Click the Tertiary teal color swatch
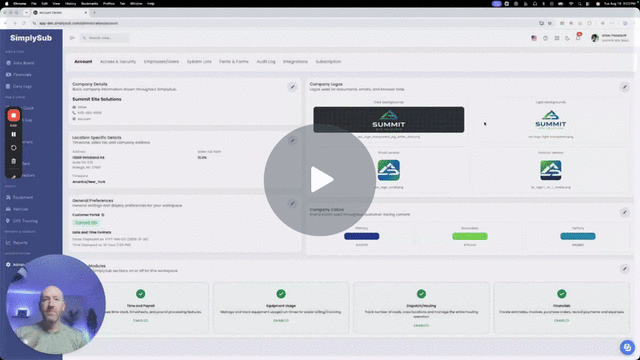Image resolution: width=640 pixels, height=360 pixels. coord(578,236)
